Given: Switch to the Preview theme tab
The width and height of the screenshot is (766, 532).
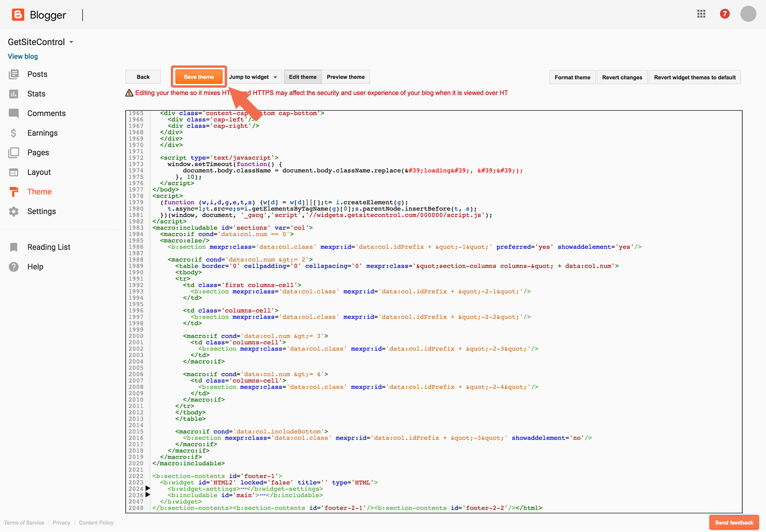Looking at the screenshot, I should click(x=345, y=77).
